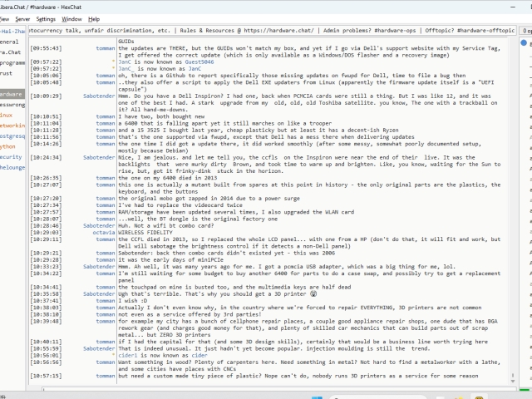Screen dimensions: 532x399
Task: Switch to the python channel
Action: tap(7, 146)
